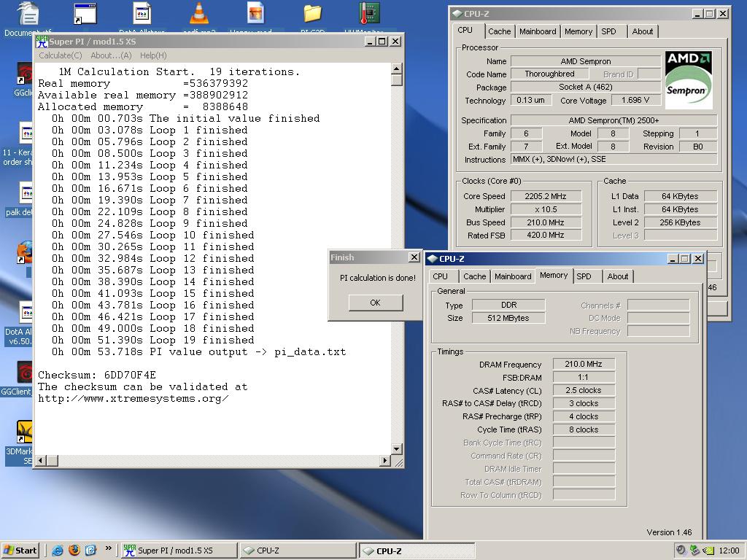Open the Firefox icon on desktop left edge

tap(24, 253)
